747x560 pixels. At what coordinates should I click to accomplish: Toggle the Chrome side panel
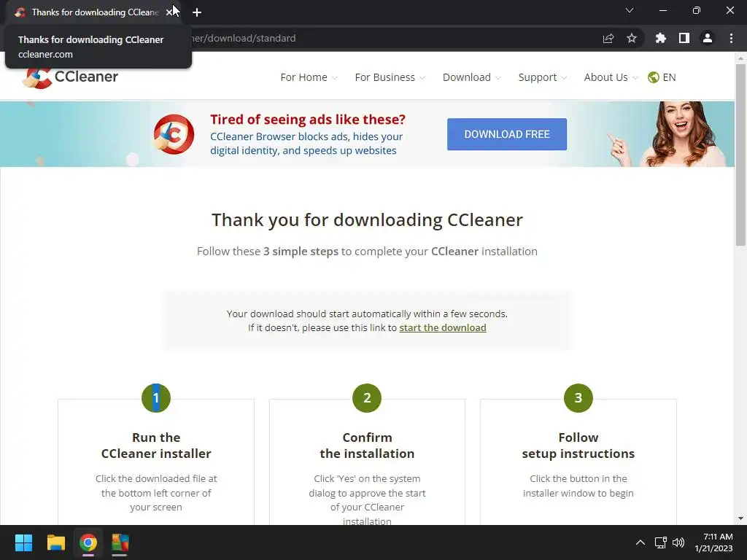point(684,38)
